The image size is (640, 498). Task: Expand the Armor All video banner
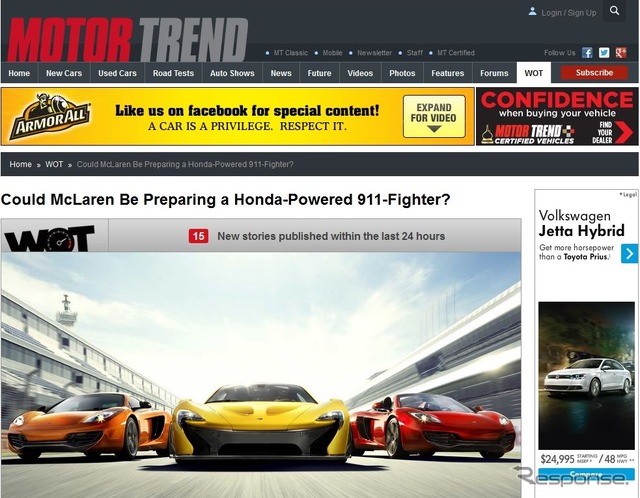pos(434,117)
